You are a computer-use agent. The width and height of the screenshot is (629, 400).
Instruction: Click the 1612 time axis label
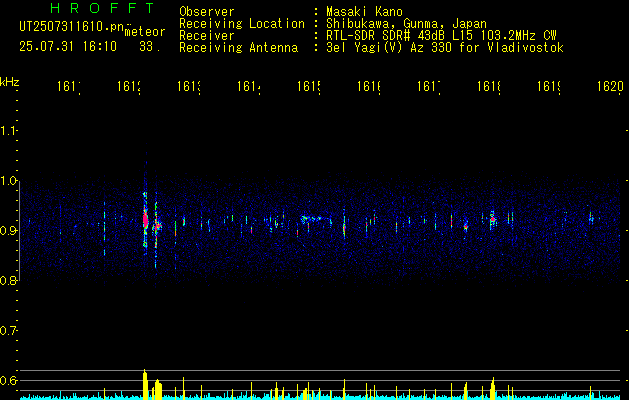point(128,86)
